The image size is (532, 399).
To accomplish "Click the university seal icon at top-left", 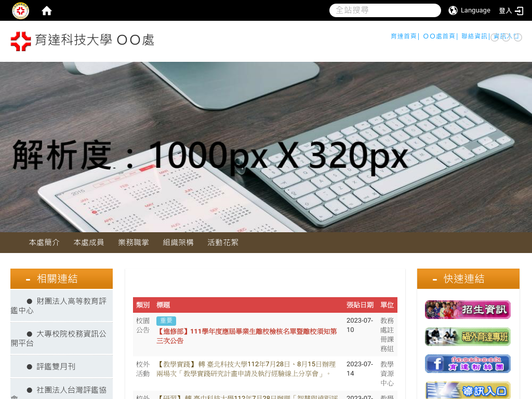I will tap(20, 11).
